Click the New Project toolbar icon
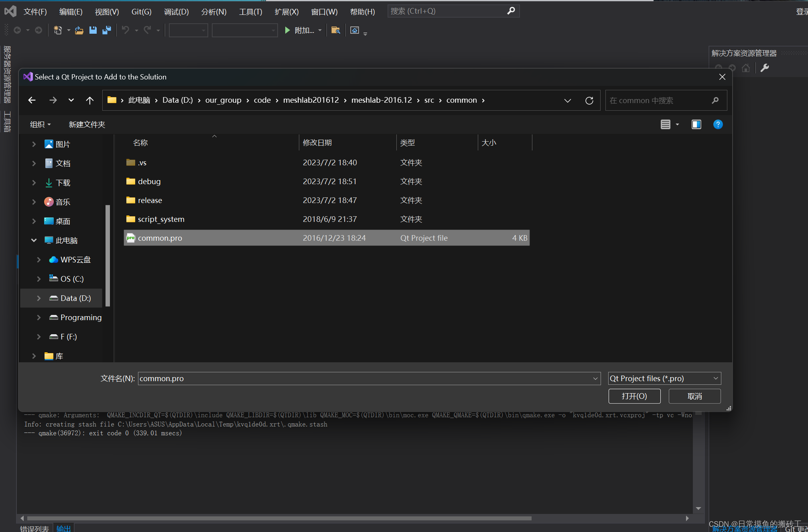This screenshot has width=808, height=532. (58, 30)
